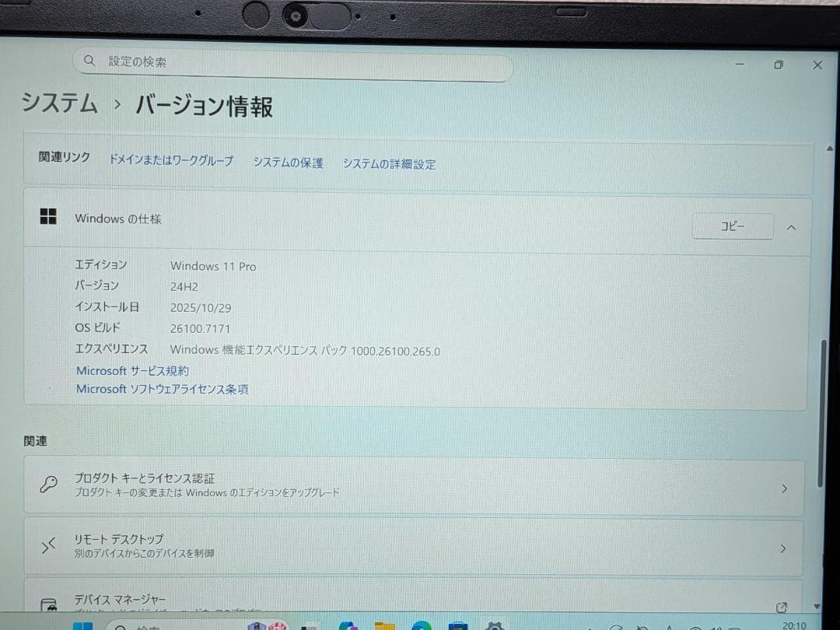Select システム in the breadcrumb navigation
This screenshot has height=630, width=840.
pos(59,103)
